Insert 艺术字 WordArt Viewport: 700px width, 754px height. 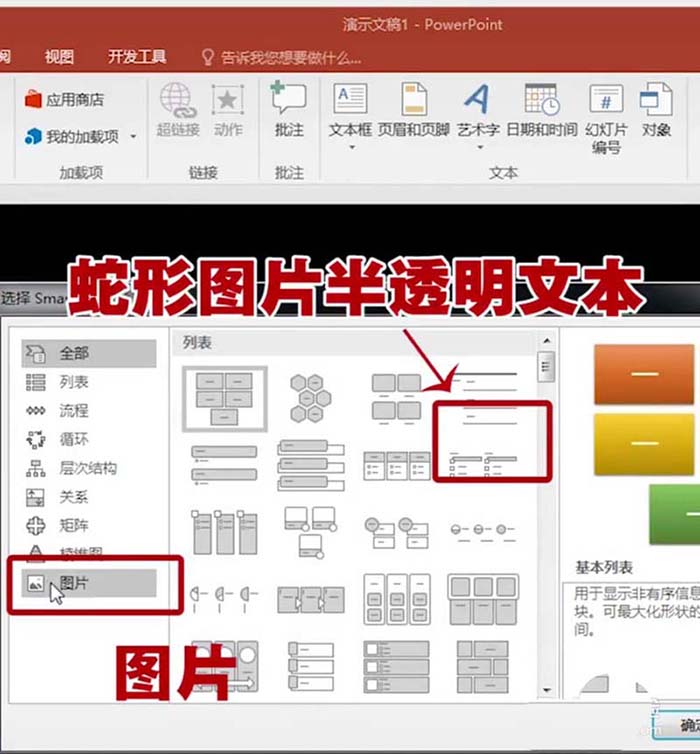[x=478, y=110]
